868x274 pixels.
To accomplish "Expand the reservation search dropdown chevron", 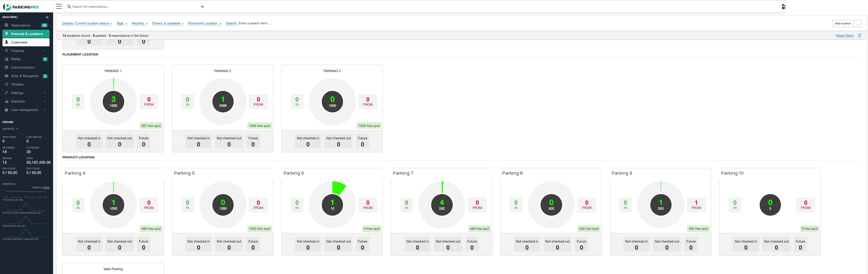I will tap(202, 7).
